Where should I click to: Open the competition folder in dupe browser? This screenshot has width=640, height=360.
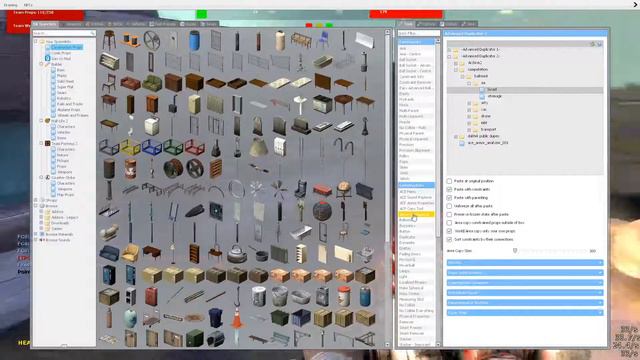(478, 69)
